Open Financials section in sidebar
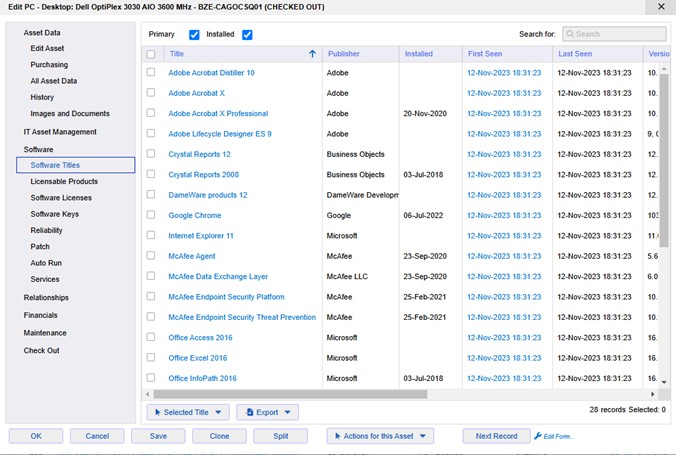 pos(41,315)
